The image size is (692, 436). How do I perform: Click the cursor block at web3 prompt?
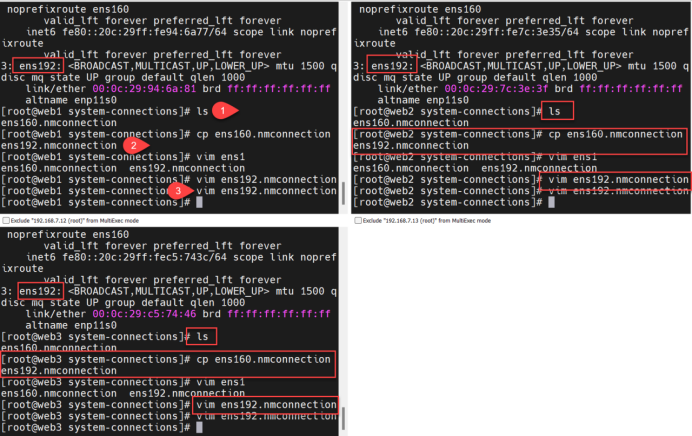click(199, 427)
